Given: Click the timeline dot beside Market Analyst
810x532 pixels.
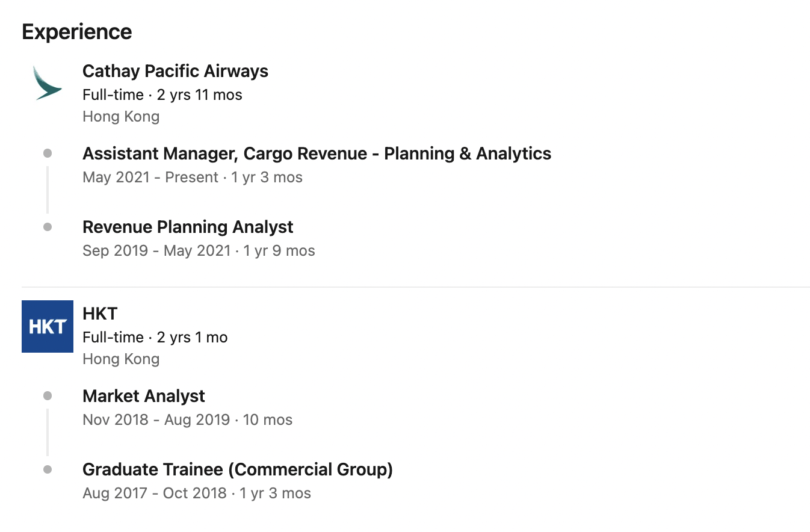Looking at the screenshot, I should coord(48,396).
